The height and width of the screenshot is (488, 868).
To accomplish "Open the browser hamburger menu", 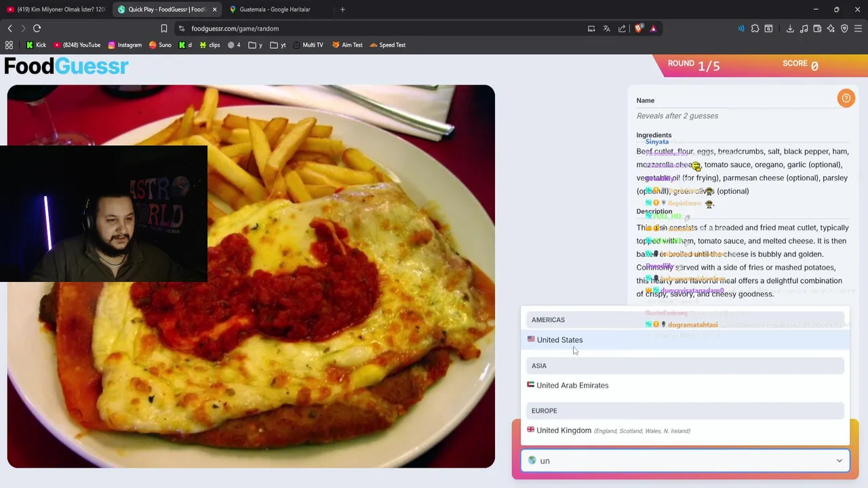I will point(858,28).
